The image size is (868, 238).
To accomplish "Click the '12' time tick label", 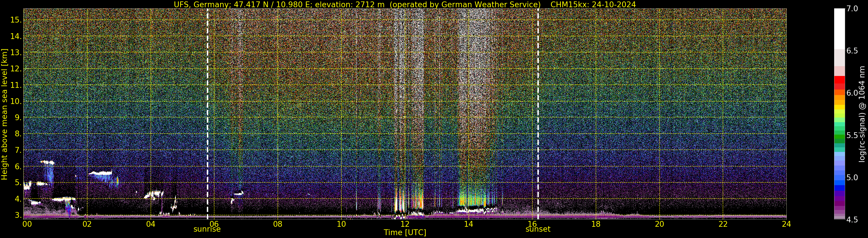I will 405,224.
